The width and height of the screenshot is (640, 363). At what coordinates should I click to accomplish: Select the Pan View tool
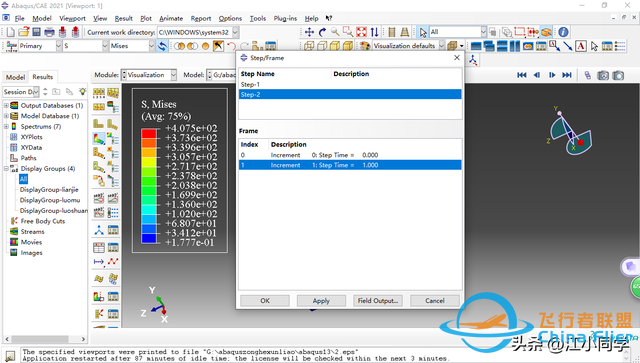pyautogui.click(x=309, y=32)
